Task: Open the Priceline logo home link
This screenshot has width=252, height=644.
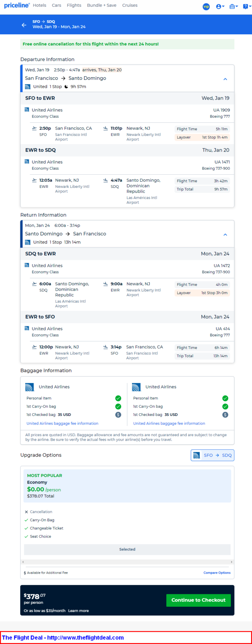Action: click(17, 5)
